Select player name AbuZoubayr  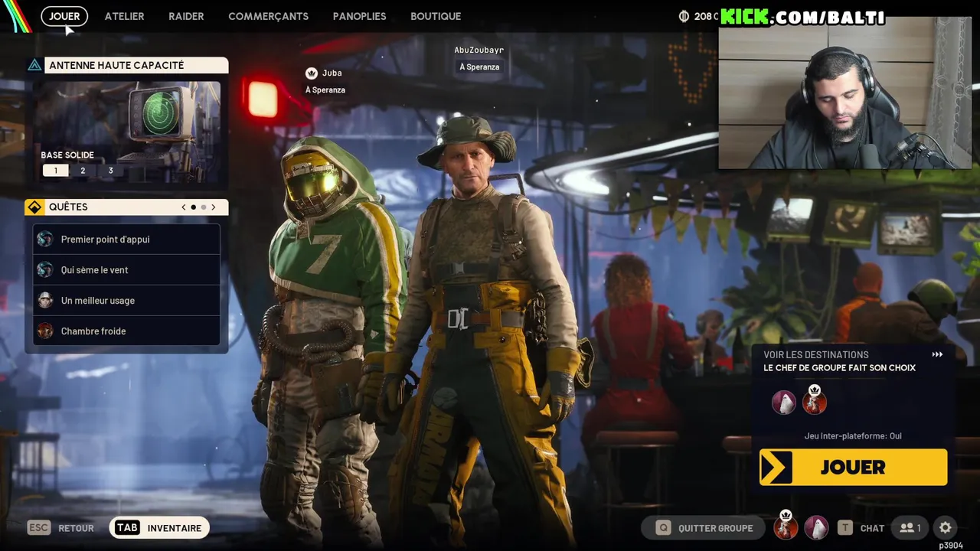(479, 50)
